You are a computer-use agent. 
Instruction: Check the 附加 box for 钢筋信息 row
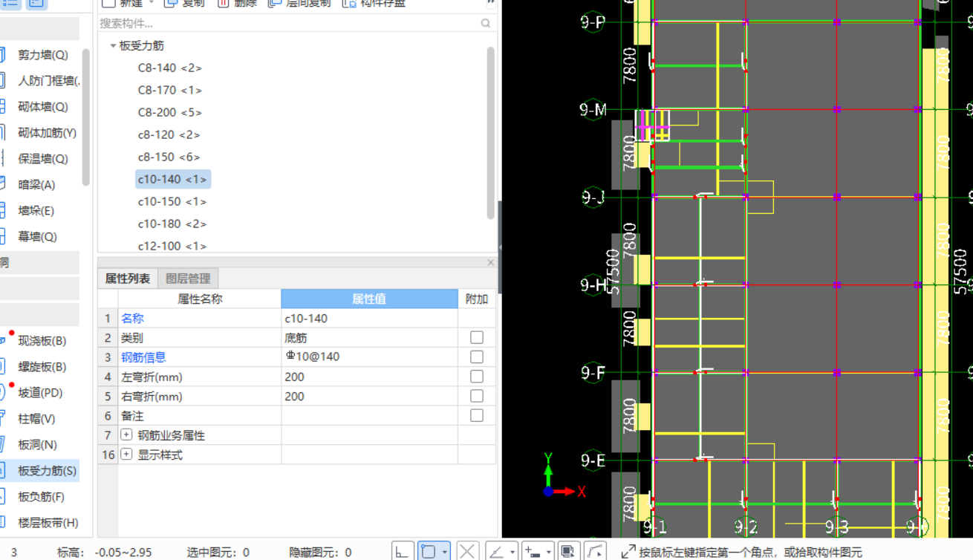(477, 357)
